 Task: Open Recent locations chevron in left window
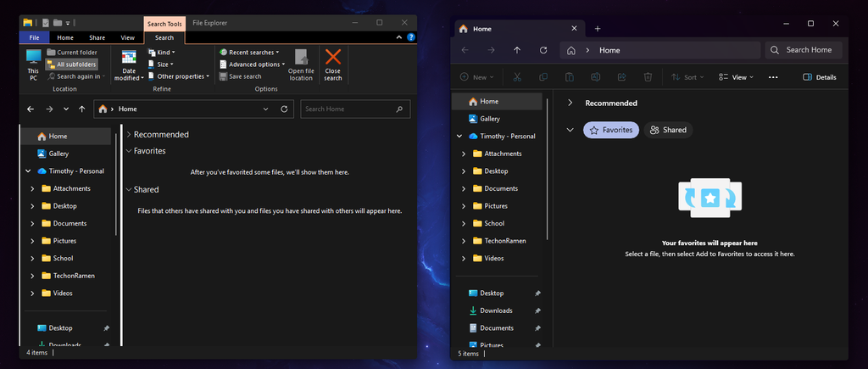pyautogui.click(x=66, y=109)
